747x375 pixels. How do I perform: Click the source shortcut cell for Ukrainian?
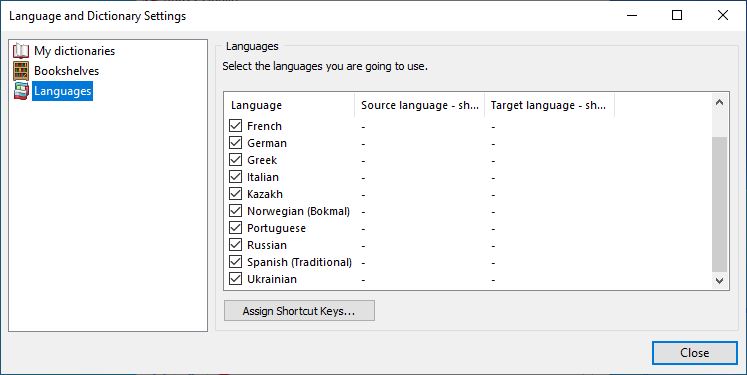tap(420, 279)
